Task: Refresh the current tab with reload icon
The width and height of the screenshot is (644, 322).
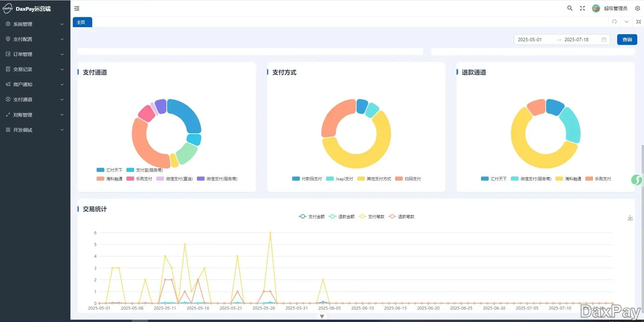Action: (614, 22)
